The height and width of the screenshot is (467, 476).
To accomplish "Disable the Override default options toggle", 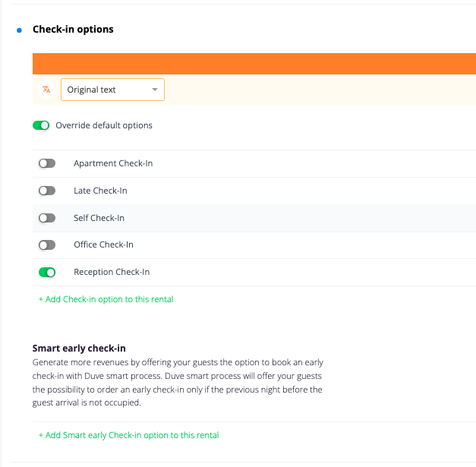I will (x=41, y=125).
